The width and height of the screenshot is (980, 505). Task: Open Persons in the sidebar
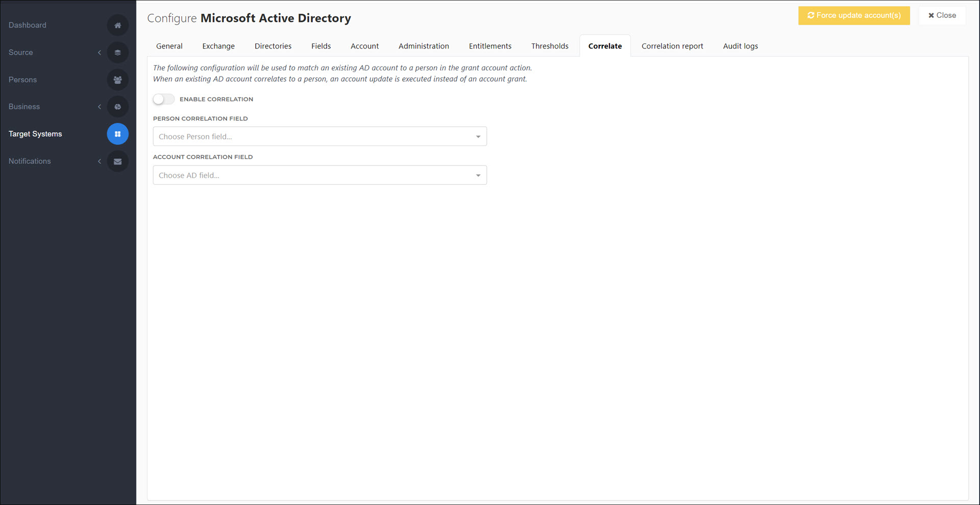[x=22, y=80]
